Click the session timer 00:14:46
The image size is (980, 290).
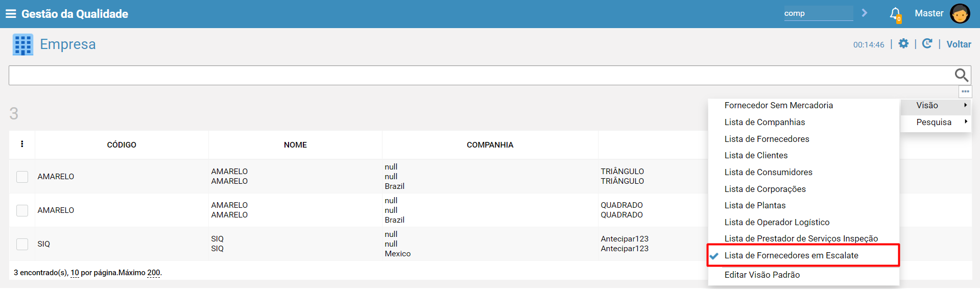869,45
